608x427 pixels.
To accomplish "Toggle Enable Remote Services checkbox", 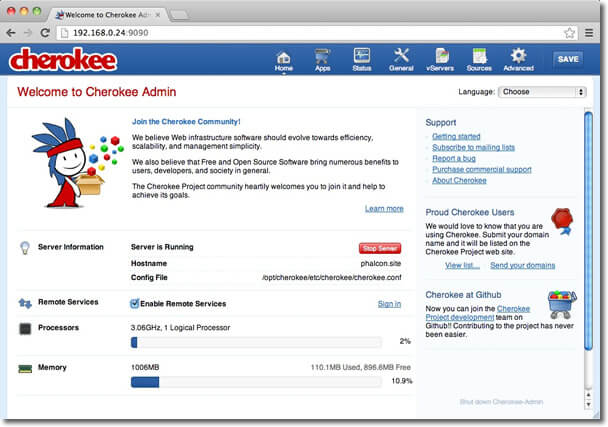I will point(135,304).
